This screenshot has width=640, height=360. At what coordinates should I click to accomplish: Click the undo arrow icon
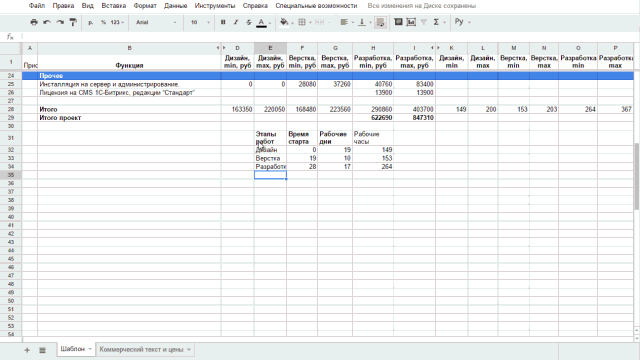click(47, 22)
